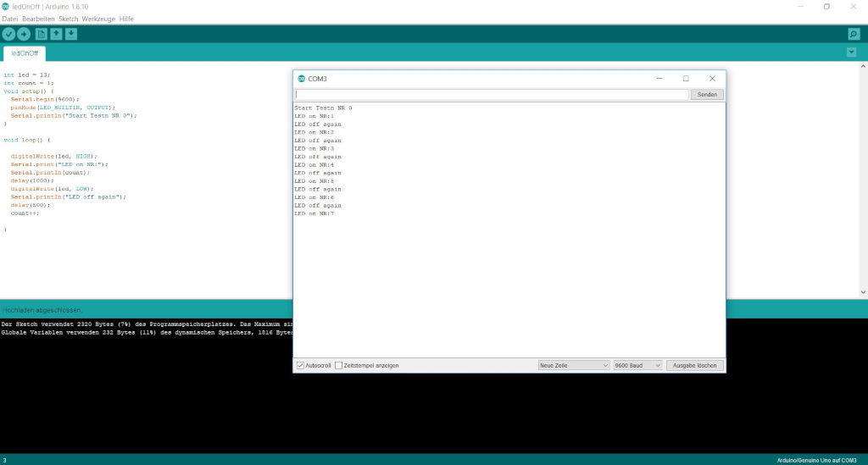Click the 'Der Sketch verwendet 2320 Bytes' console line
Screen dimensions: 868x465
147,324
